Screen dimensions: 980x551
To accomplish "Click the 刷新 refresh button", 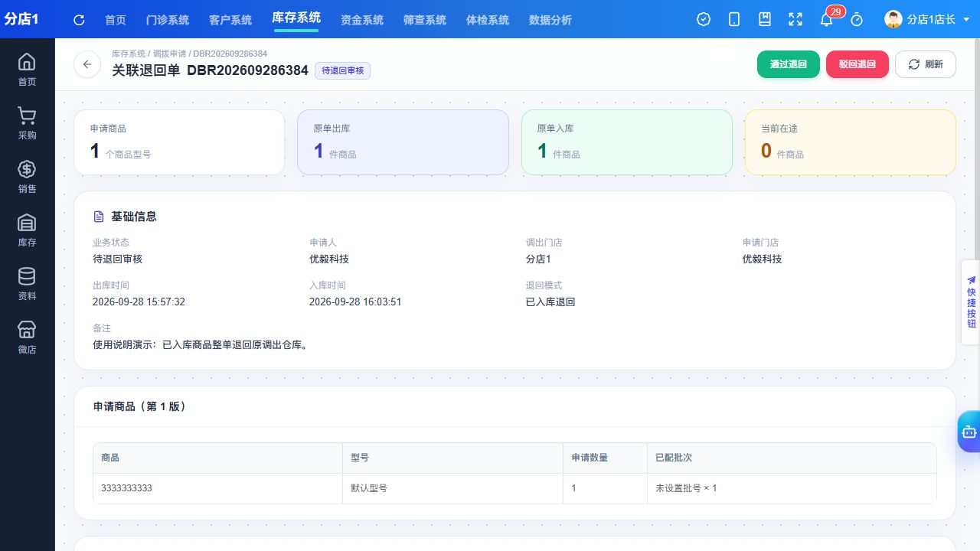I will pos(926,64).
